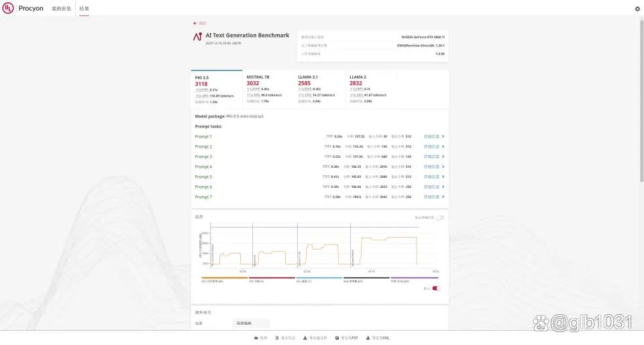Click the show log file icon
Image resolution: width=644 pixels, height=345 pixels.
click(x=277, y=338)
